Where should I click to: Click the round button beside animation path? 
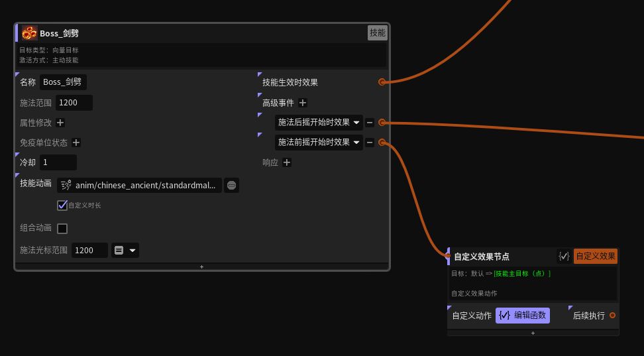coord(232,186)
